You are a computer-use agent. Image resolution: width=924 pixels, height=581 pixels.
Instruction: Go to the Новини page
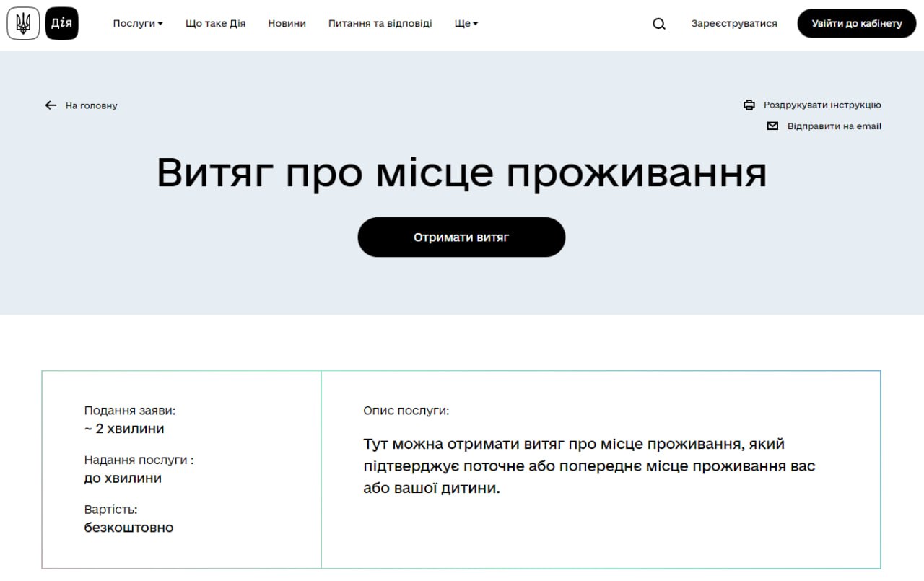(x=287, y=23)
